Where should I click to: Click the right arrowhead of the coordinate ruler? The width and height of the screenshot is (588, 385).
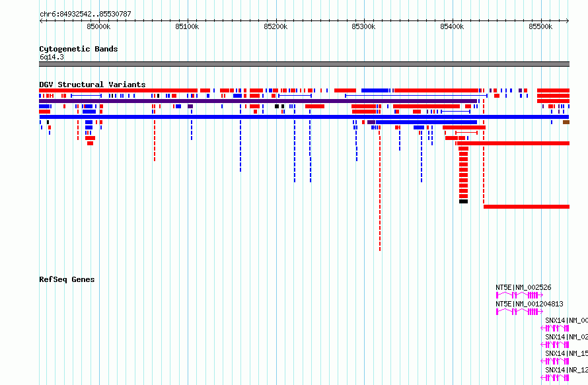pyautogui.click(x=568, y=20)
